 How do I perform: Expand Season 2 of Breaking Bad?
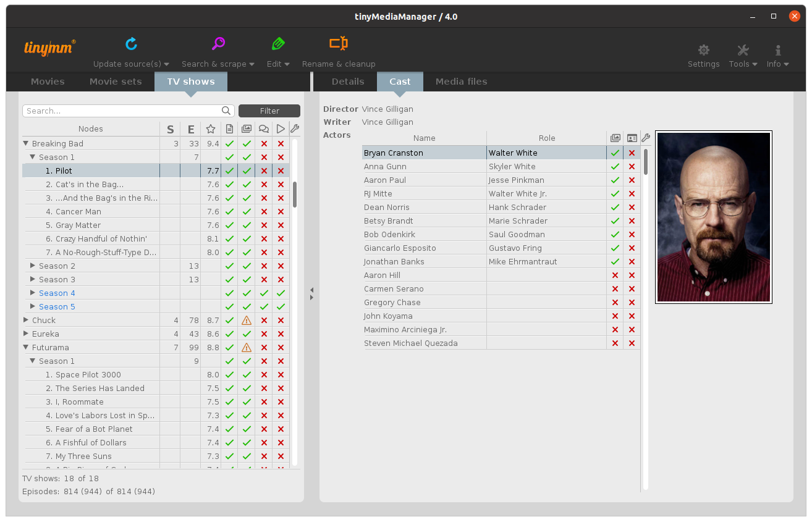[x=33, y=266]
